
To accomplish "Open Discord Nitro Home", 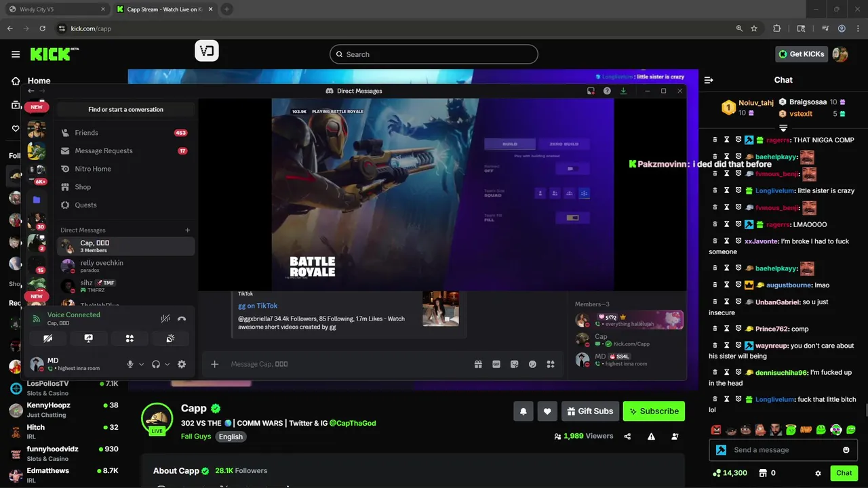I will pos(125,169).
